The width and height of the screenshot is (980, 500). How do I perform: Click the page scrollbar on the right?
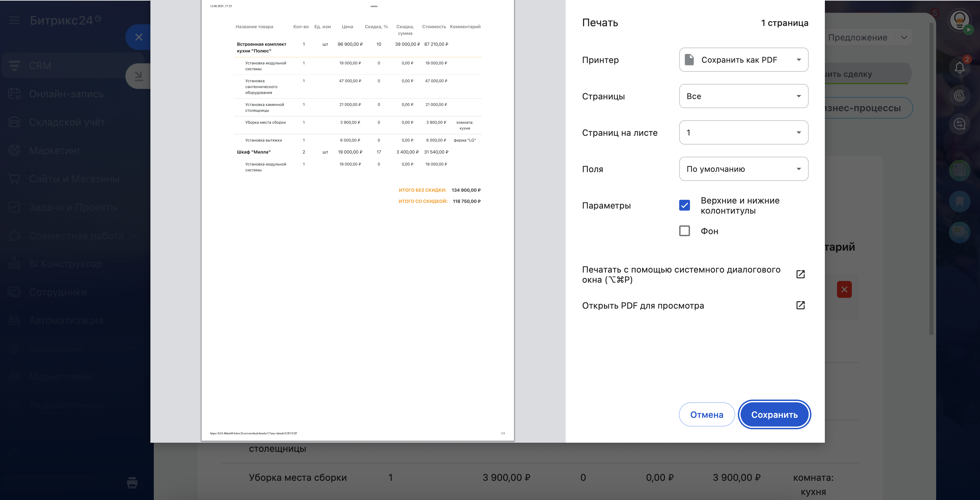point(931,179)
